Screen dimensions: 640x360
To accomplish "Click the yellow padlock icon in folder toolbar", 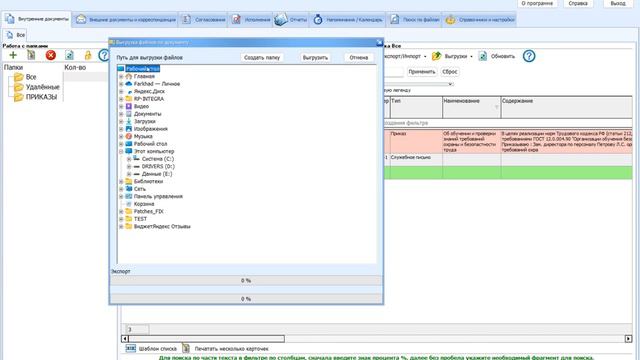I will [x=88, y=55].
